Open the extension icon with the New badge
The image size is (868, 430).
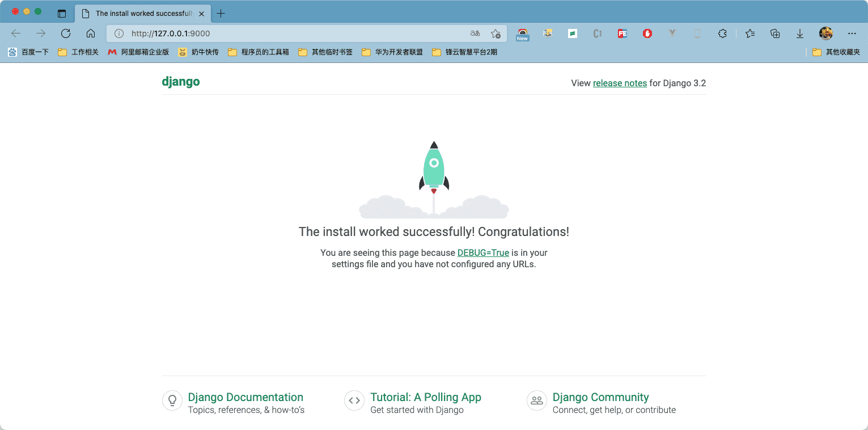522,34
